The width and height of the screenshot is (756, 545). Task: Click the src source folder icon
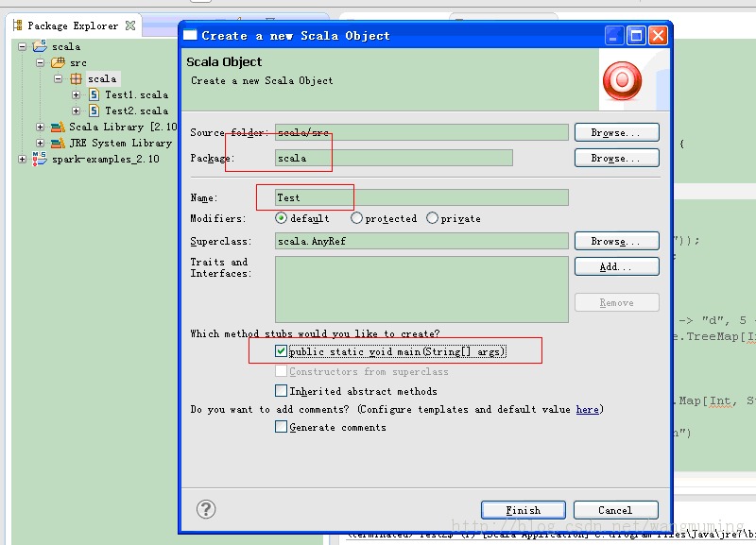point(58,62)
